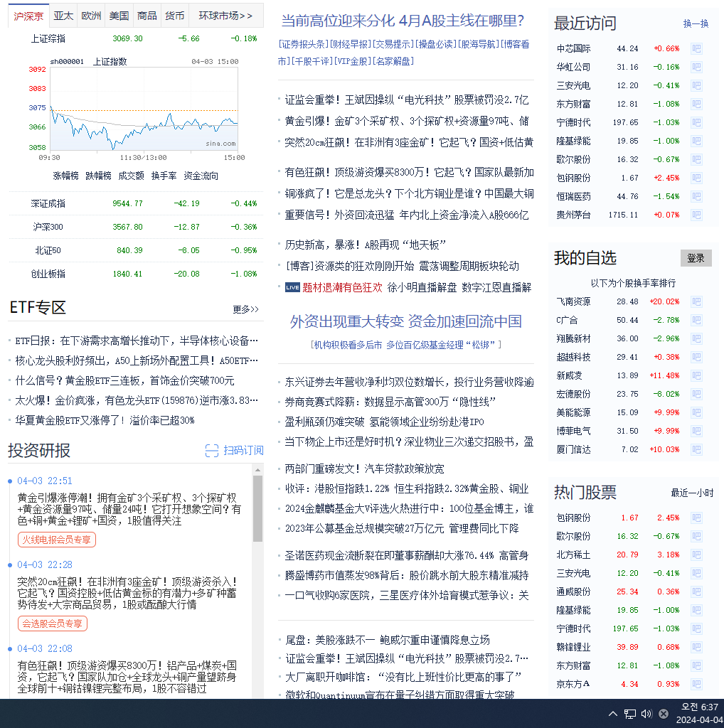This screenshot has width=724, height=728.
Task: Click the 换手率 link
Action: click(x=164, y=176)
